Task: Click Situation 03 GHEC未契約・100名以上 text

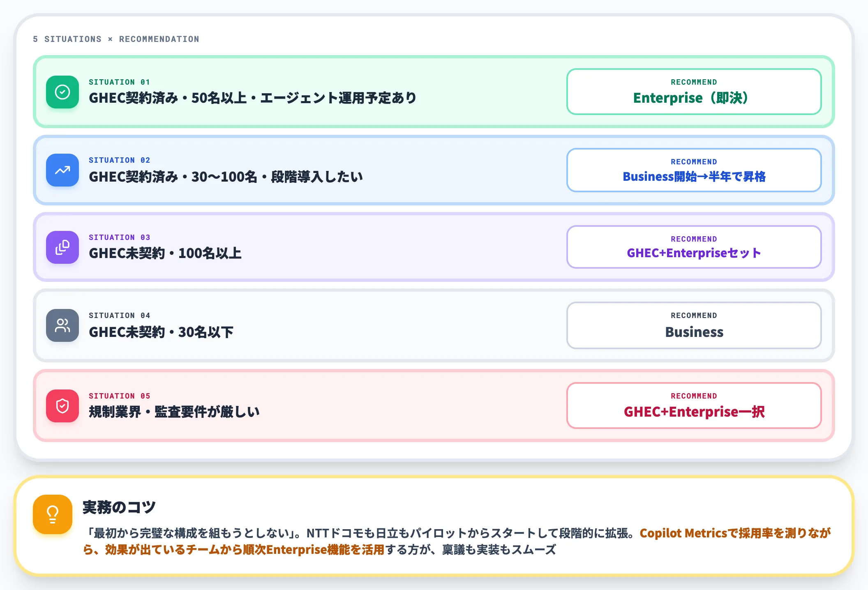Action: pos(165,253)
